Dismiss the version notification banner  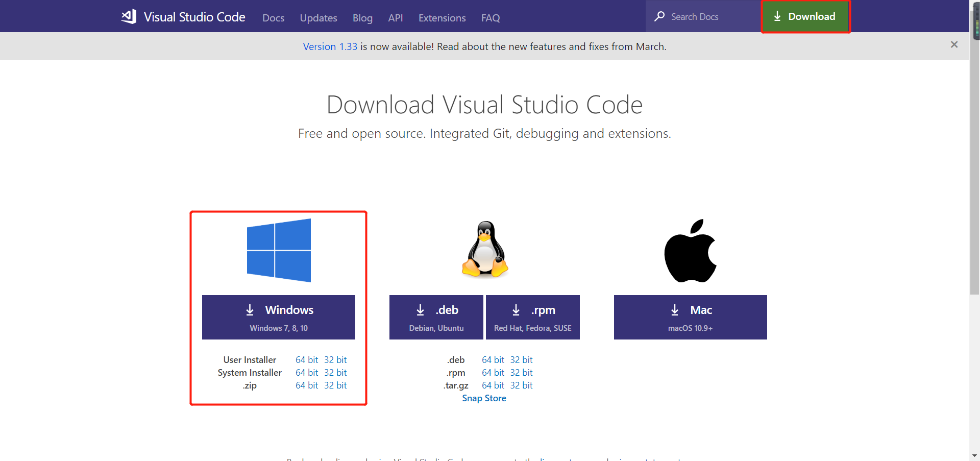[954, 45]
